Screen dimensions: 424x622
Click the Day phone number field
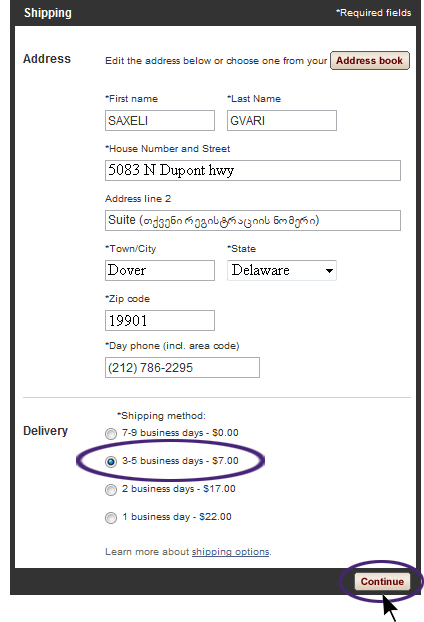pos(182,367)
